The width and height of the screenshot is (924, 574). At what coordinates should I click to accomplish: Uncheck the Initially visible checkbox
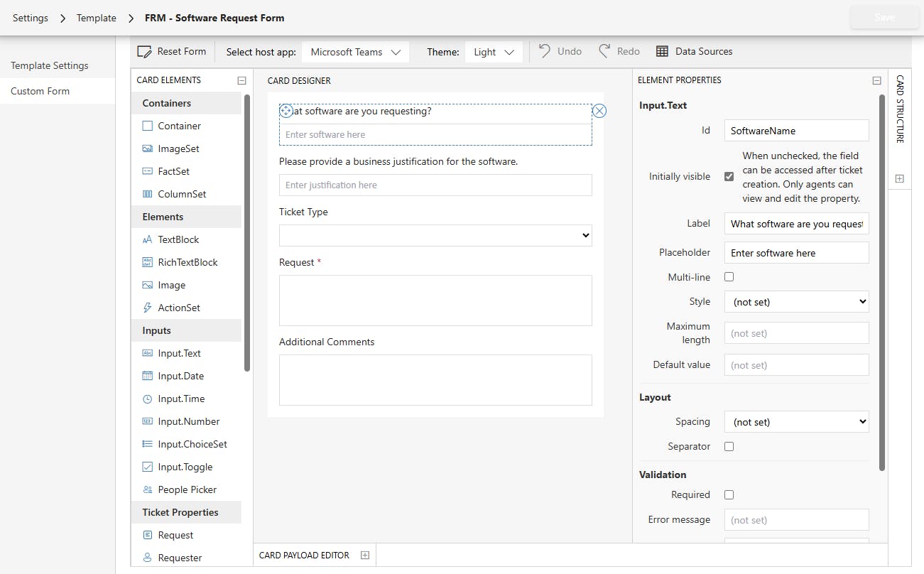pyautogui.click(x=729, y=176)
